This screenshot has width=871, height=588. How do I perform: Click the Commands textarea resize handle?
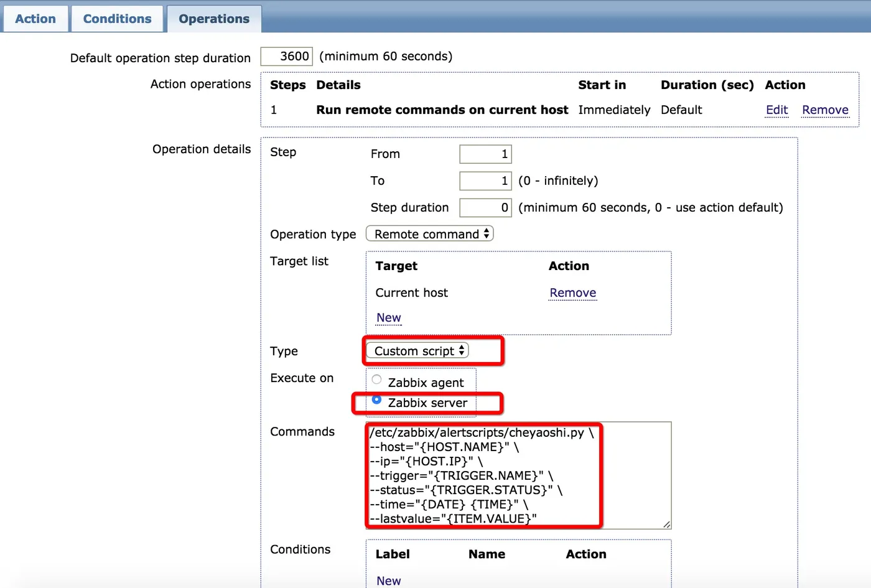click(x=666, y=524)
